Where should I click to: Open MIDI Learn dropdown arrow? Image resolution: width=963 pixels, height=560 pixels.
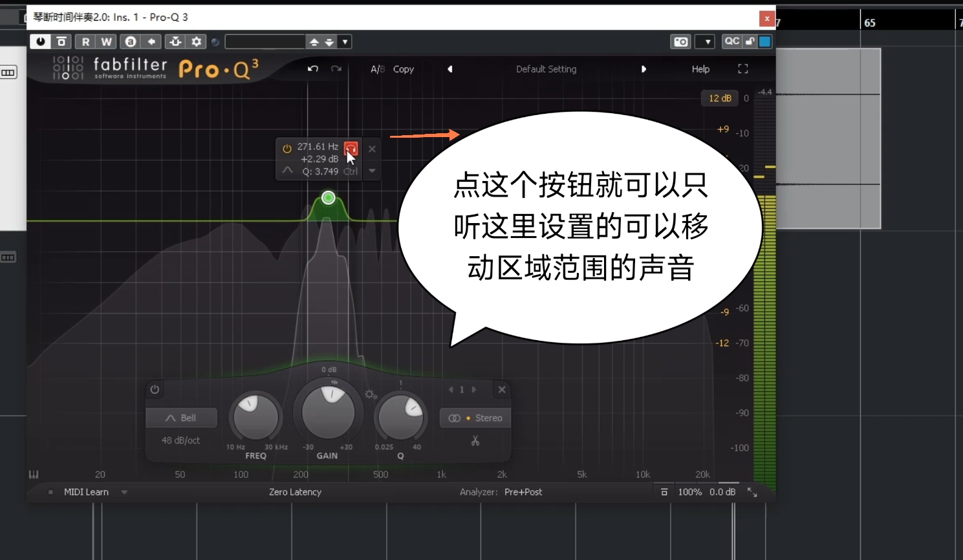(x=124, y=492)
